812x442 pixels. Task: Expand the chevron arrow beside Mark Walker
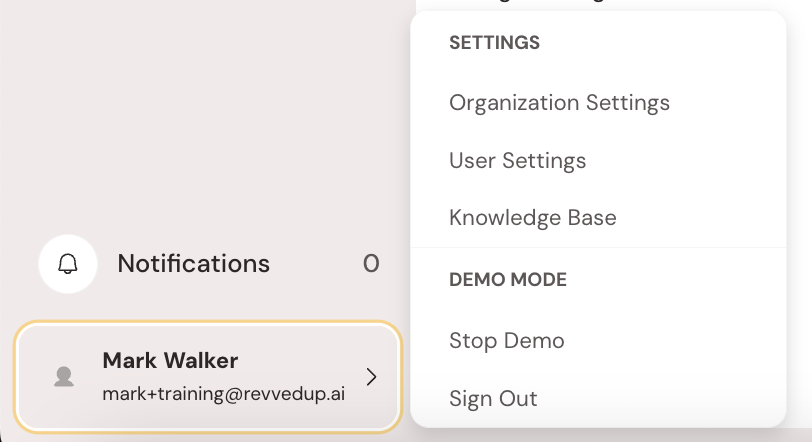tap(371, 377)
